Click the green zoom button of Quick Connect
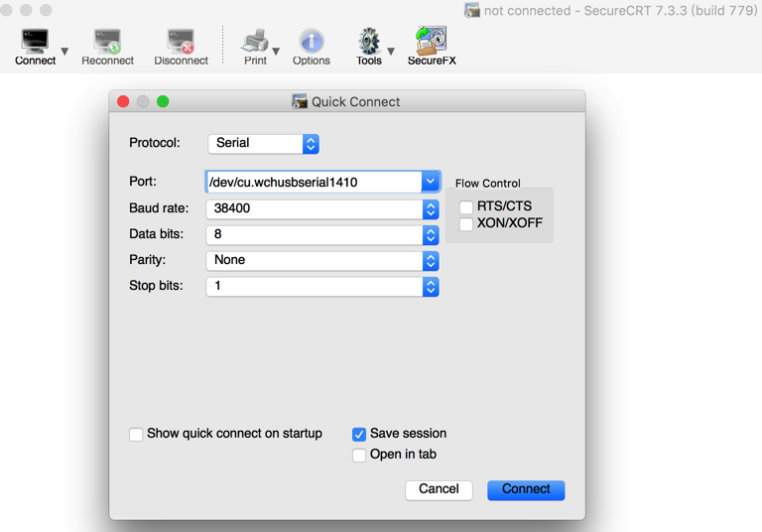Image resolution: width=762 pixels, height=532 pixels. (x=163, y=101)
